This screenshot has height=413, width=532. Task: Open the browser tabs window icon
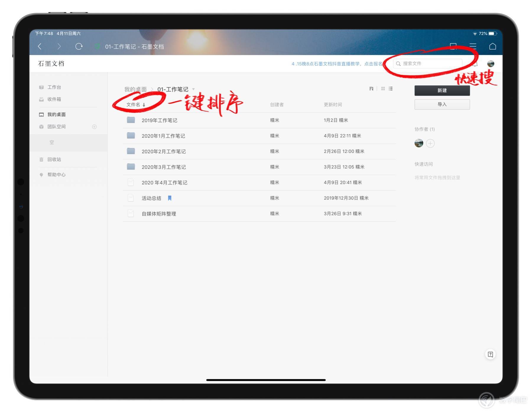pos(453,46)
